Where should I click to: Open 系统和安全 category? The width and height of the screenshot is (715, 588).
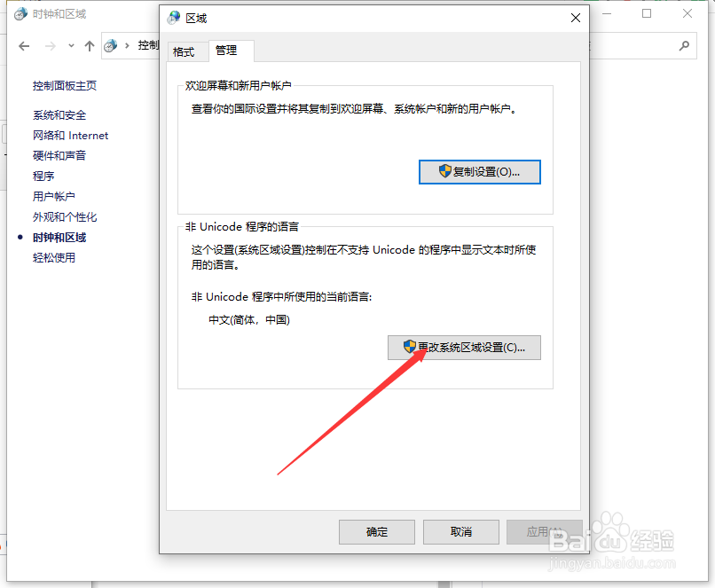click(59, 115)
